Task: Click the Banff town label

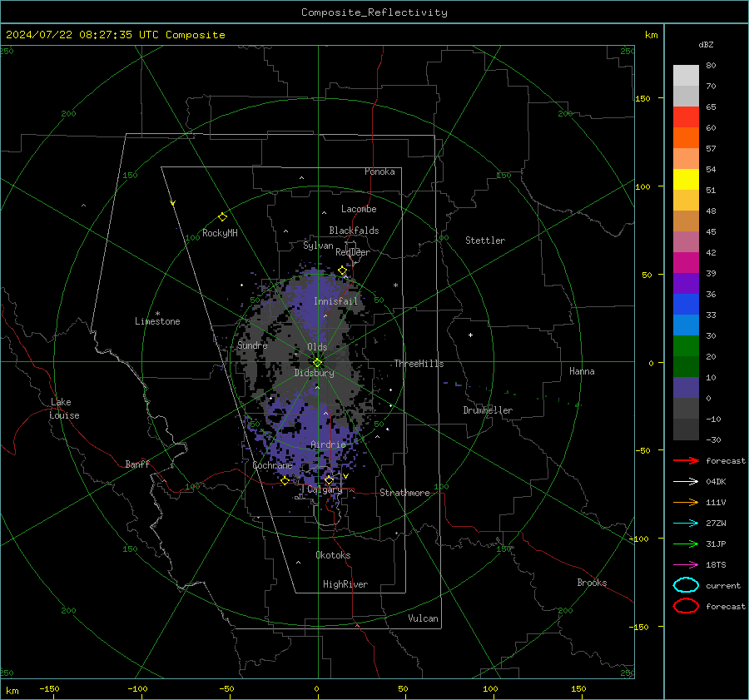Action: (x=137, y=464)
